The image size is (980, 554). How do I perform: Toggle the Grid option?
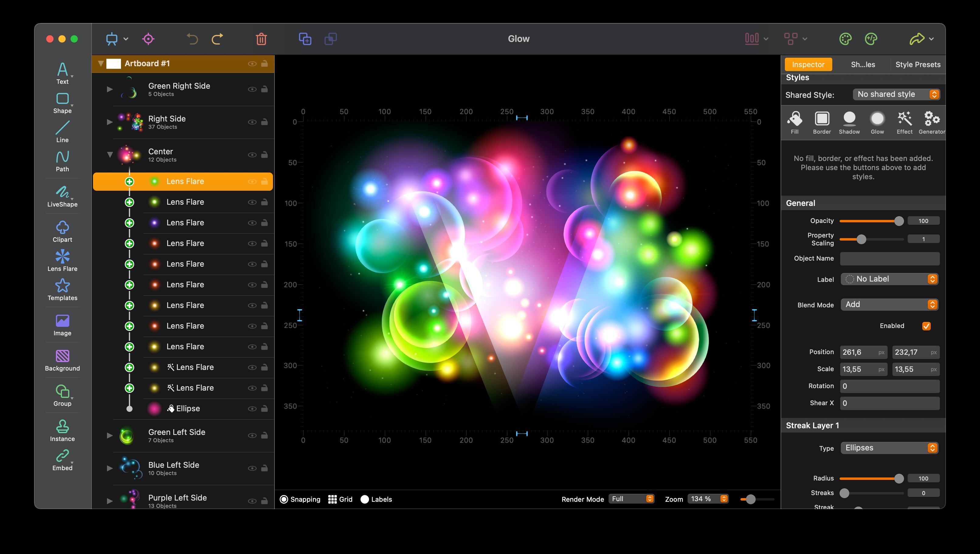coord(340,499)
